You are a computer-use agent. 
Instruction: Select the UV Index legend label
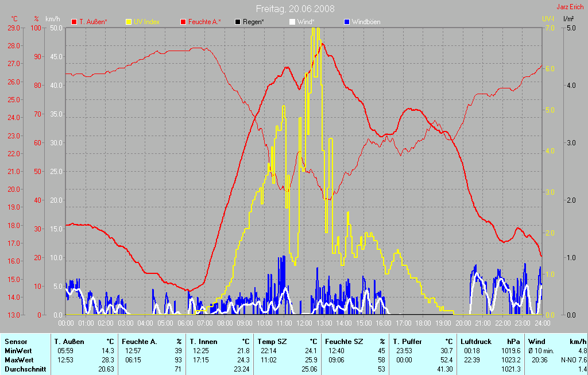(146, 22)
